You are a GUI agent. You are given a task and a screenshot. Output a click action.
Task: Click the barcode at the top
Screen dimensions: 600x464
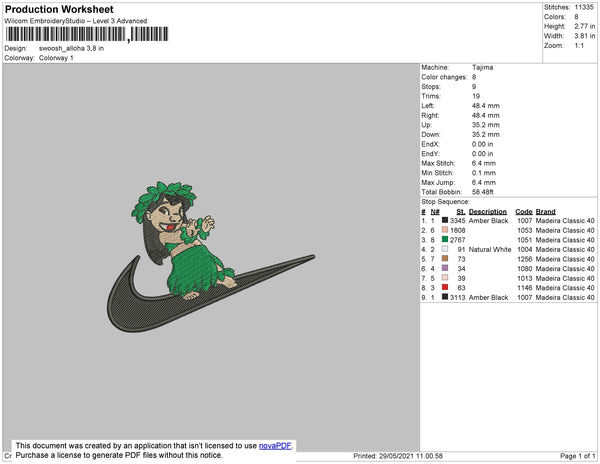[x=86, y=34]
